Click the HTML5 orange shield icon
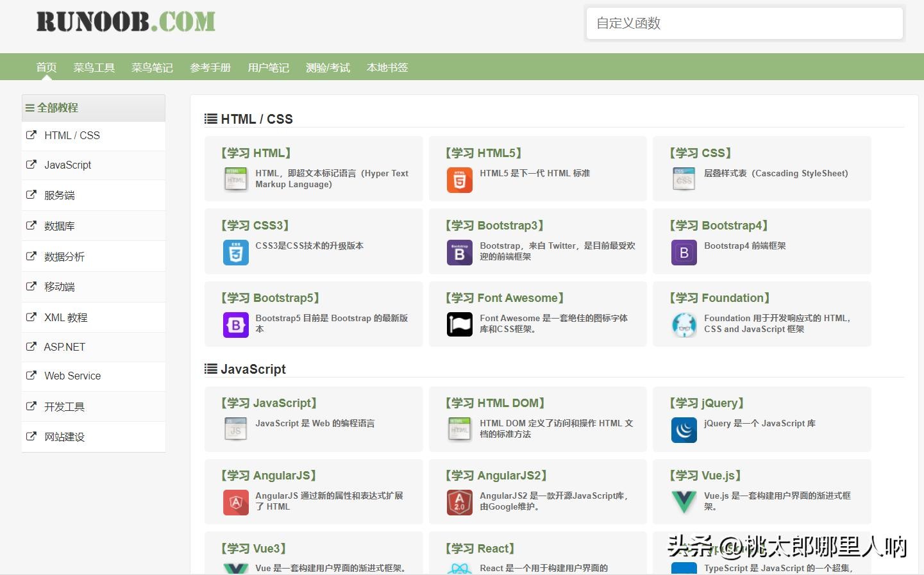The image size is (924, 575). tap(459, 180)
